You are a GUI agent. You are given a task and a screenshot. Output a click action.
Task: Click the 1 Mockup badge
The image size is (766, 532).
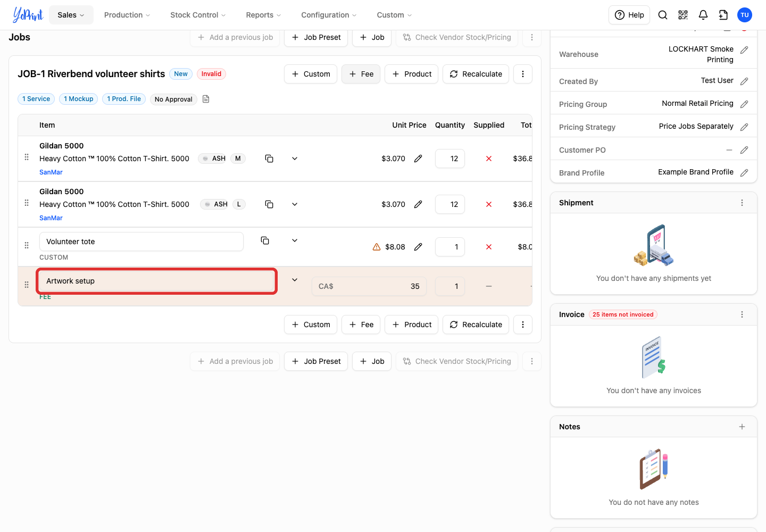tap(79, 99)
